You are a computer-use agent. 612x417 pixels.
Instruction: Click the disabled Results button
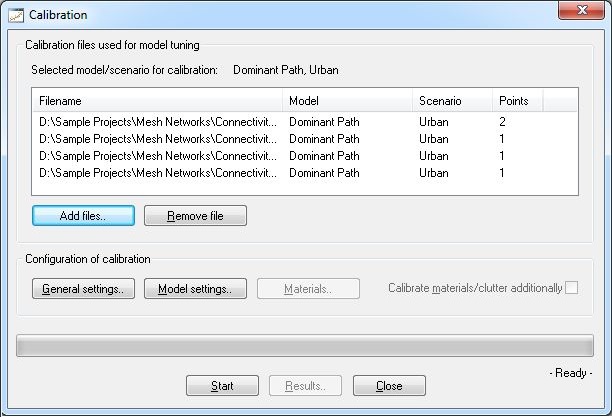[305, 386]
